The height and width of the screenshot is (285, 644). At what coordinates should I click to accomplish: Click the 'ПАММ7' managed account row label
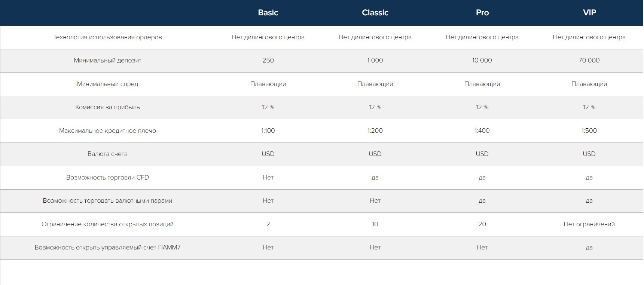107,247
